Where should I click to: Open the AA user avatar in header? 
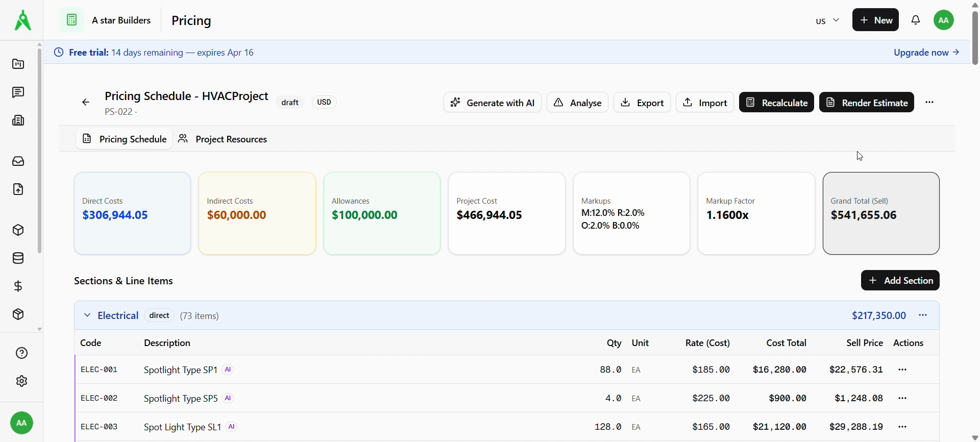[944, 20]
